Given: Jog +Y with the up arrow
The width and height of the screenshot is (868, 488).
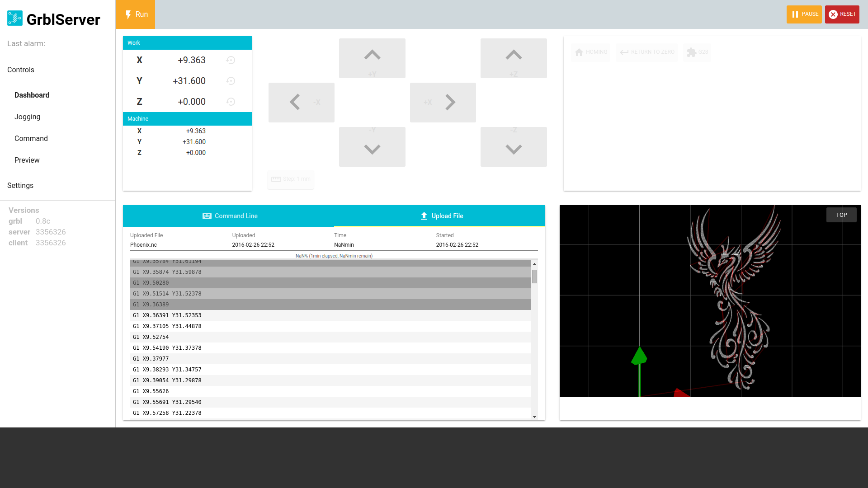Looking at the screenshot, I should (x=372, y=58).
